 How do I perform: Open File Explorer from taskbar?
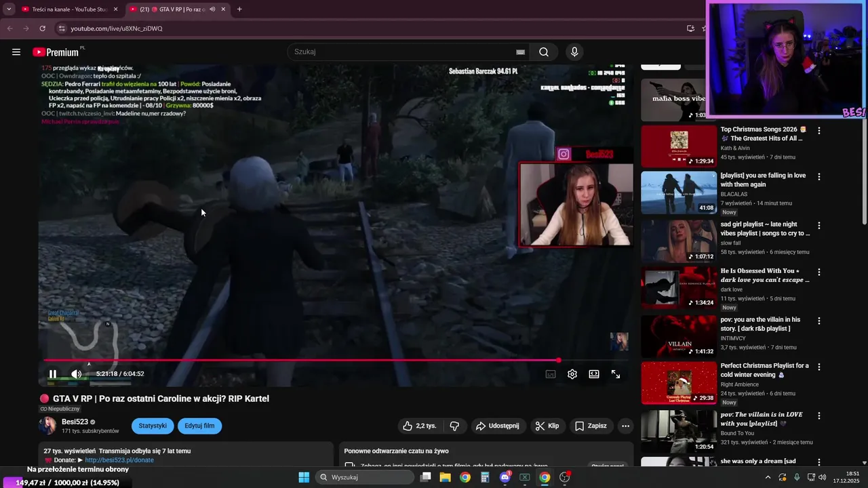tap(445, 477)
